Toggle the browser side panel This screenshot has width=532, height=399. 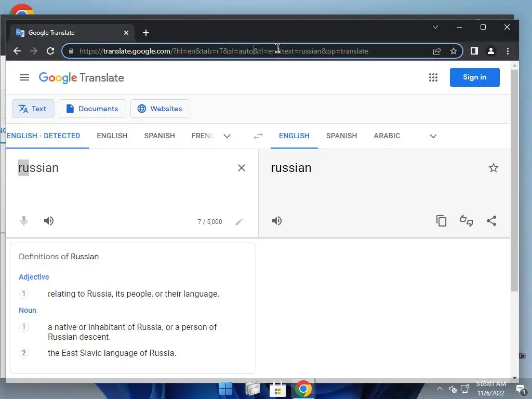coord(474,51)
